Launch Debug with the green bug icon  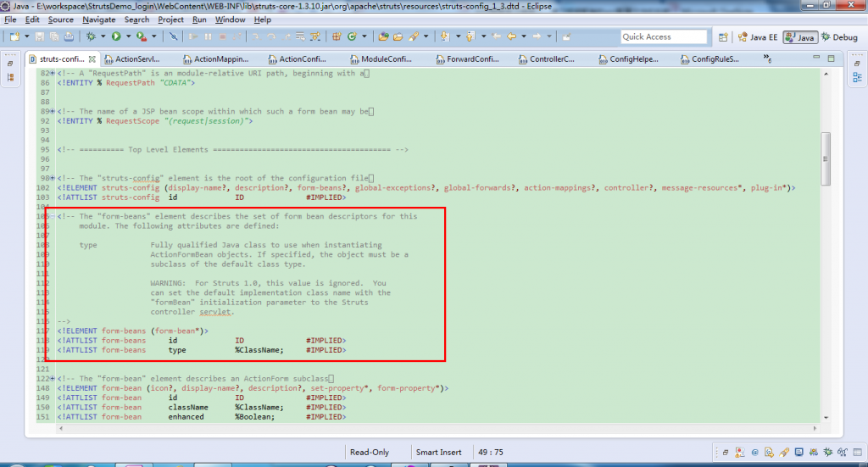click(x=91, y=36)
